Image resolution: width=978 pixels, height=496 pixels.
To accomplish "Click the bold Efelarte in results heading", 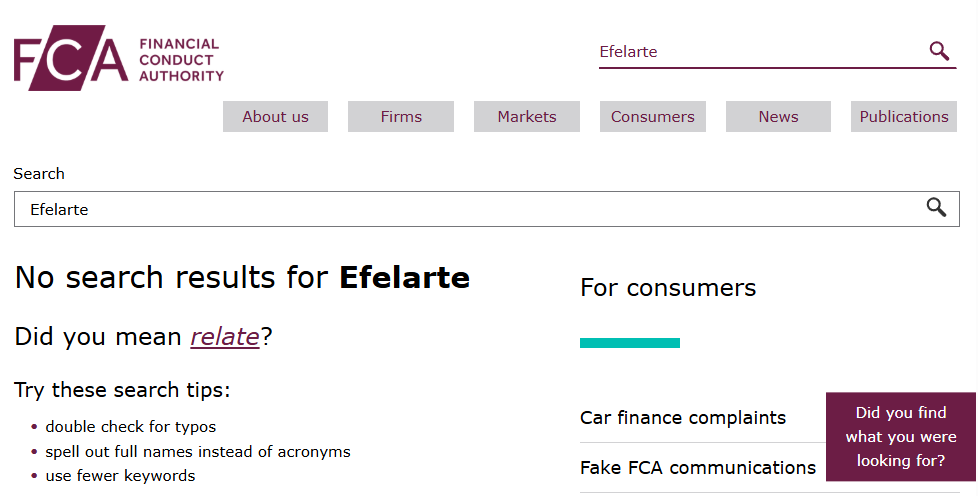I will [404, 277].
